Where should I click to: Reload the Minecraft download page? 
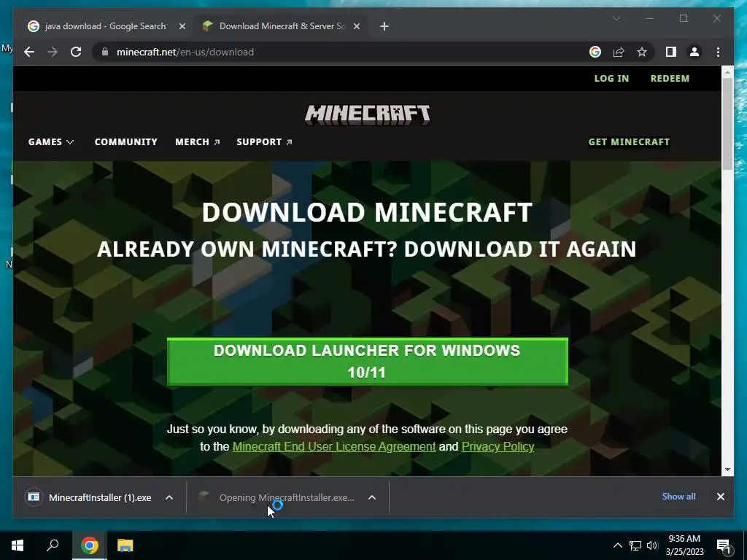[76, 52]
